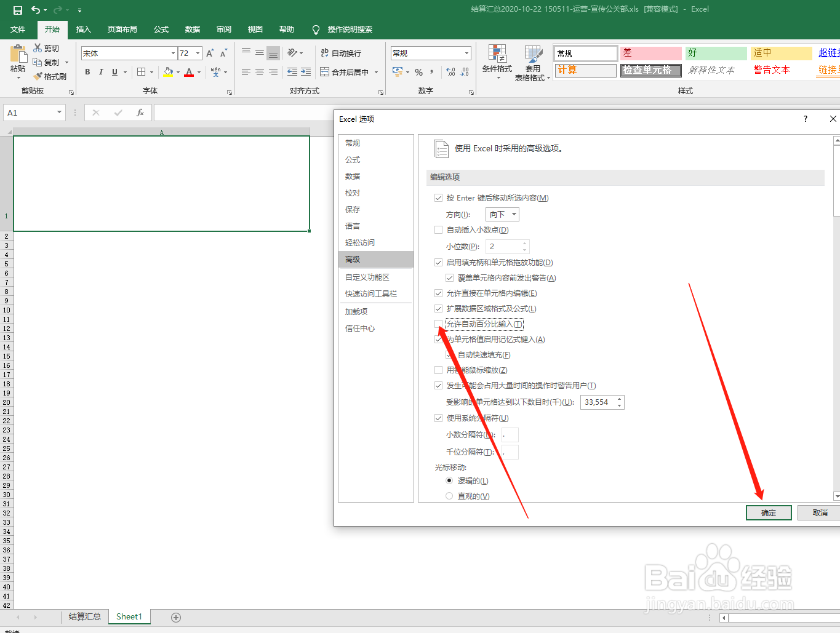Toggle Bold formatting
Screen dimensions: 840x633
coord(87,72)
